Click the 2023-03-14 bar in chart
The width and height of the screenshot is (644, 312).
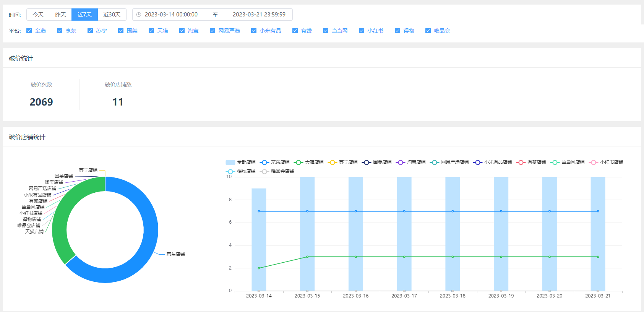coord(259,239)
